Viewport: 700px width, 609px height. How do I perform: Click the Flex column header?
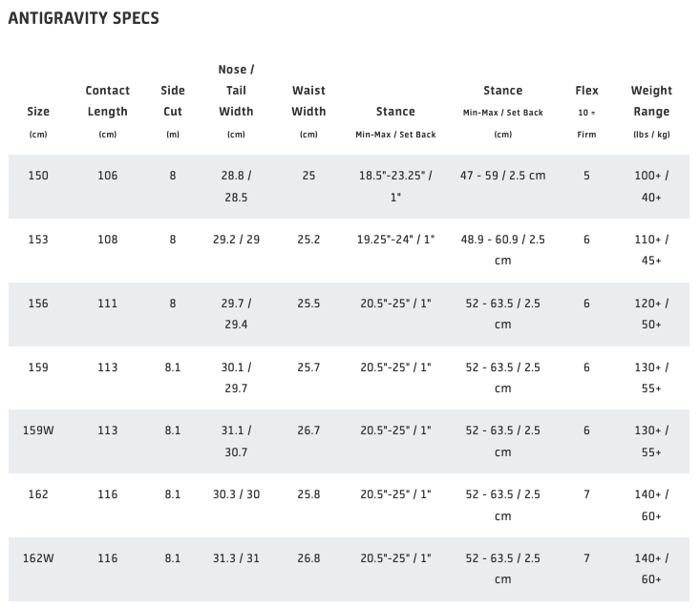click(x=586, y=91)
